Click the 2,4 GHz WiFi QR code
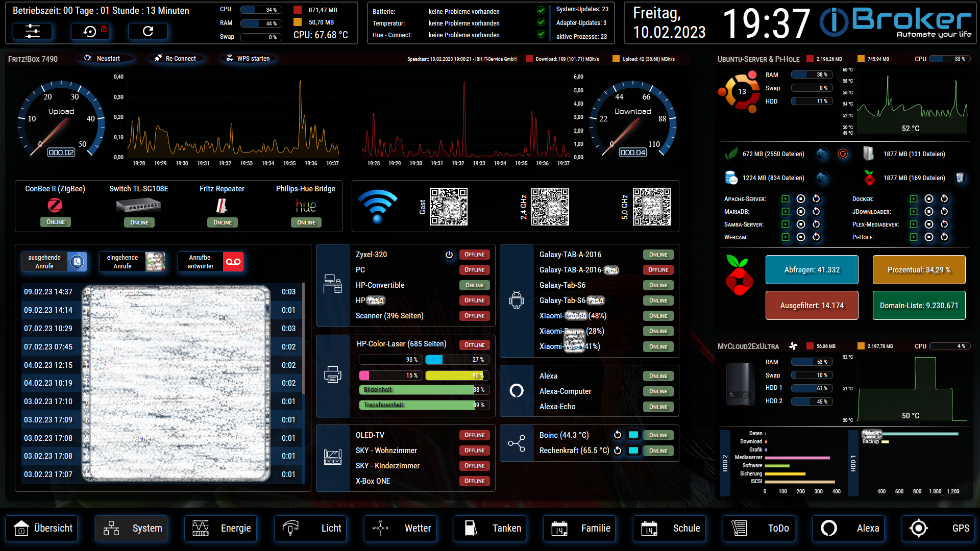This screenshot has width=980, height=551. pos(550,207)
